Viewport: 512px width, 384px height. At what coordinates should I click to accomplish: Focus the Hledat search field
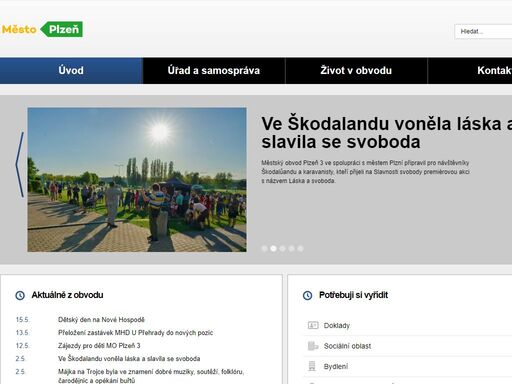coord(483,32)
